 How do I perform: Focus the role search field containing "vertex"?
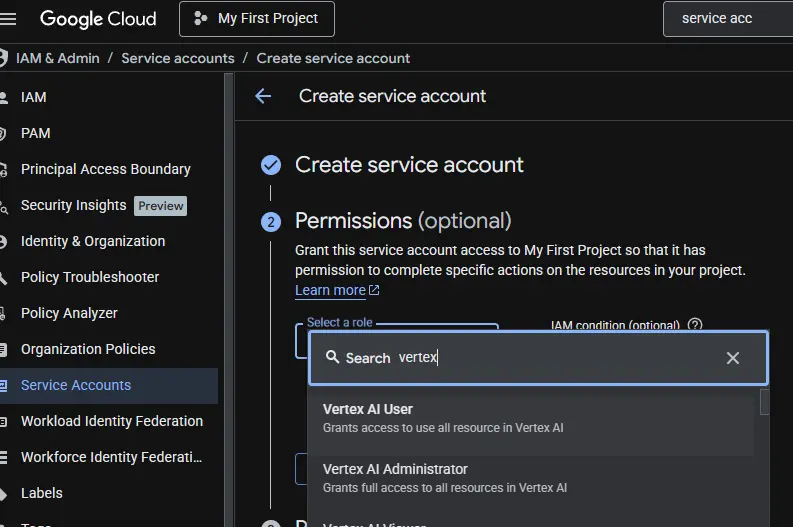[x=539, y=358]
